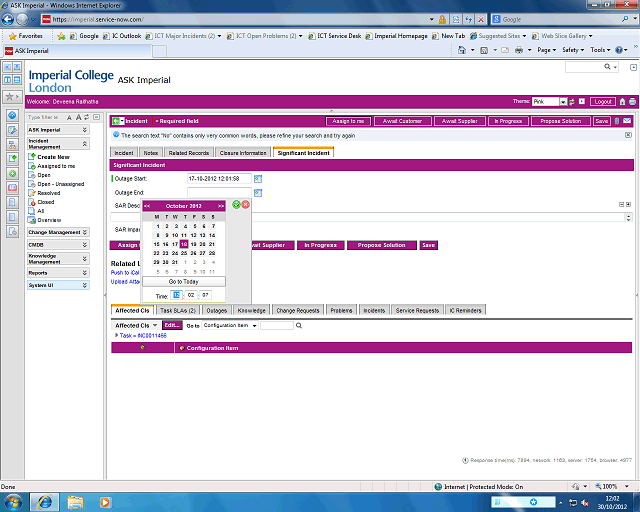Confirm the date picker with green tick
This screenshot has width=640, height=512.
point(237,205)
